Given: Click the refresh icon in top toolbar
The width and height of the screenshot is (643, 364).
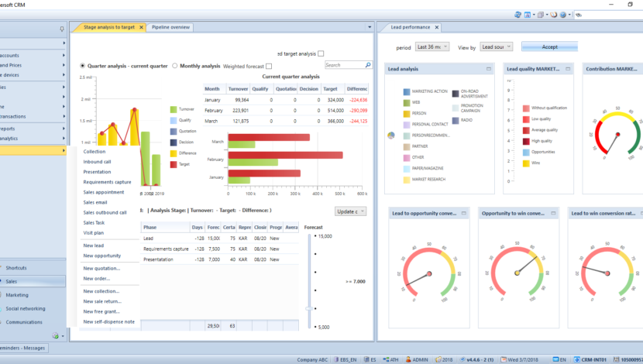Looking at the screenshot, I should (517, 15).
